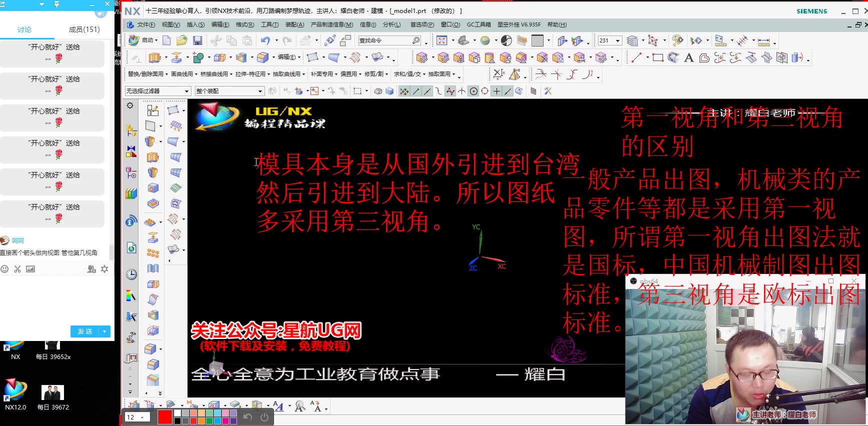The height and width of the screenshot is (426, 868).
Task: Save the model with the floppy disk icon
Action: click(197, 40)
